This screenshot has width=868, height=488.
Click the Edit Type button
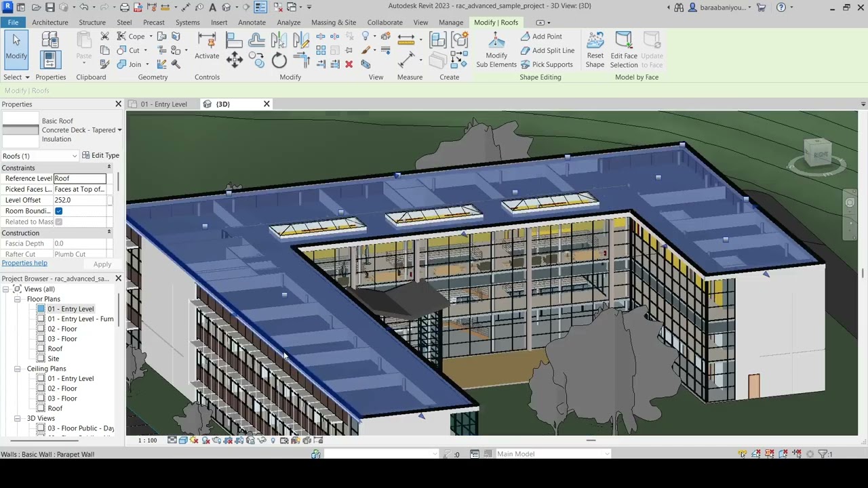(x=100, y=155)
